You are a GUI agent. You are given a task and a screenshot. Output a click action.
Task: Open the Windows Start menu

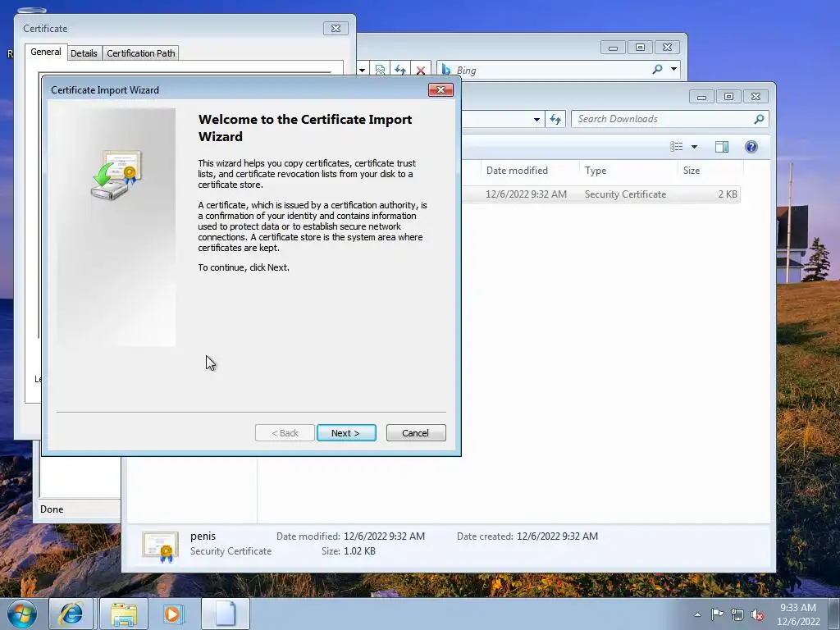click(22, 614)
